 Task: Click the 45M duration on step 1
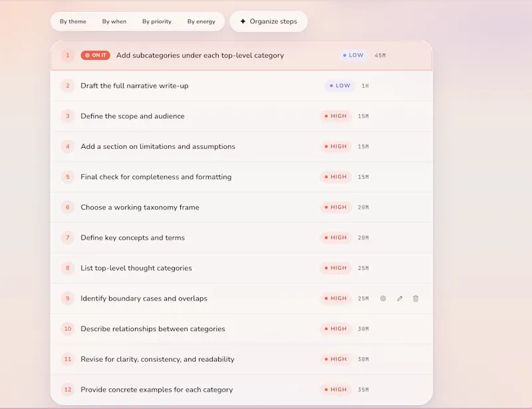click(x=380, y=55)
